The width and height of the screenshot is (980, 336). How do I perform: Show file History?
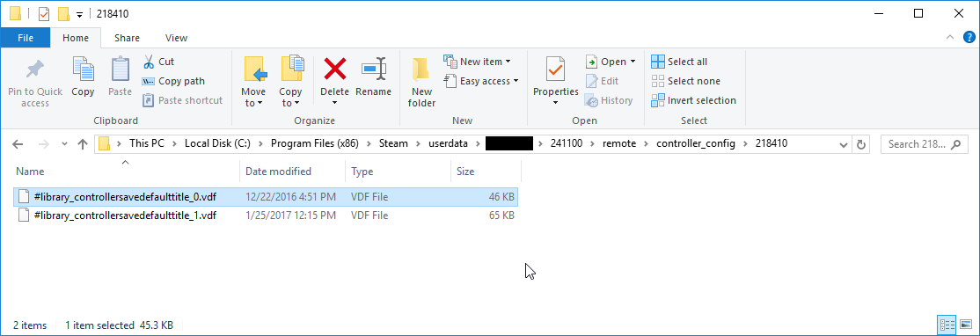click(x=609, y=100)
